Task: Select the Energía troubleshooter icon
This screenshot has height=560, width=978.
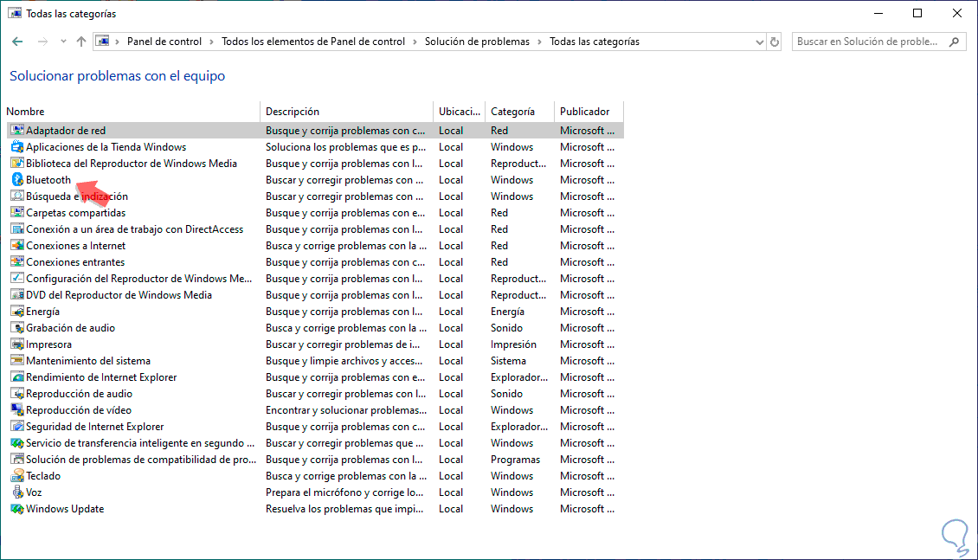Action: [x=16, y=312]
